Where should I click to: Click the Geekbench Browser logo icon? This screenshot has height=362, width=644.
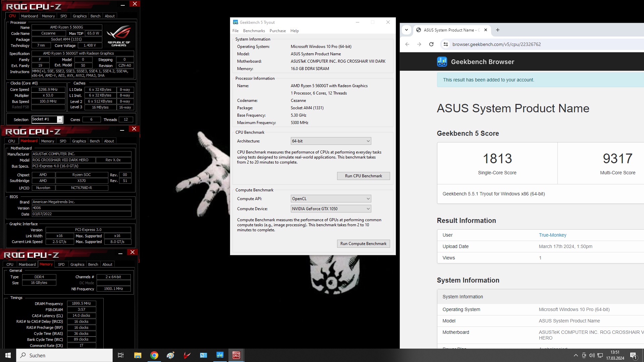tap(442, 62)
